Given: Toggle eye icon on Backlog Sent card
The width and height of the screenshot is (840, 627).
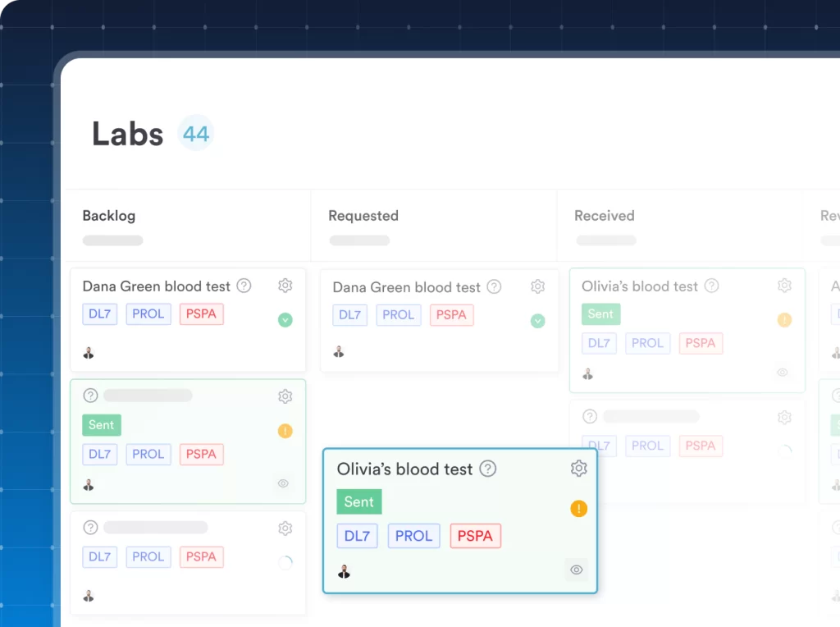Looking at the screenshot, I should tap(283, 483).
